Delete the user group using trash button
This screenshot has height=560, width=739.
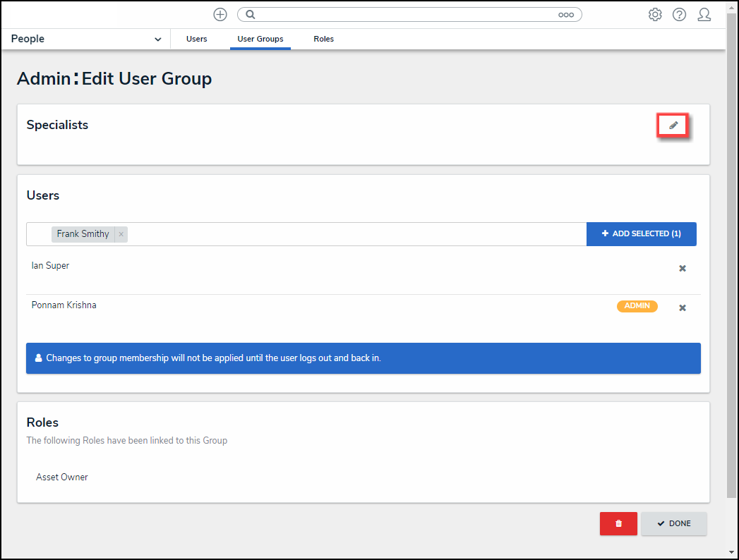coord(618,523)
